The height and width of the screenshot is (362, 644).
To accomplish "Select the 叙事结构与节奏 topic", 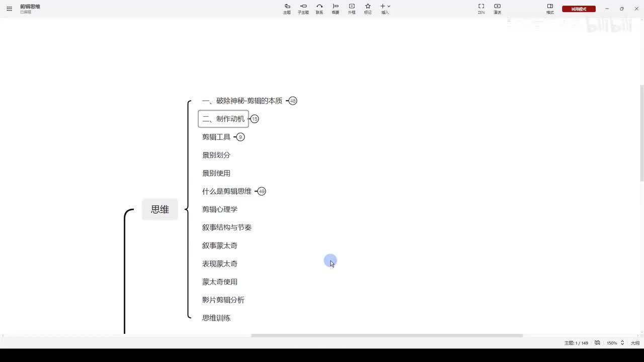I will pyautogui.click(x=227, y=227).
